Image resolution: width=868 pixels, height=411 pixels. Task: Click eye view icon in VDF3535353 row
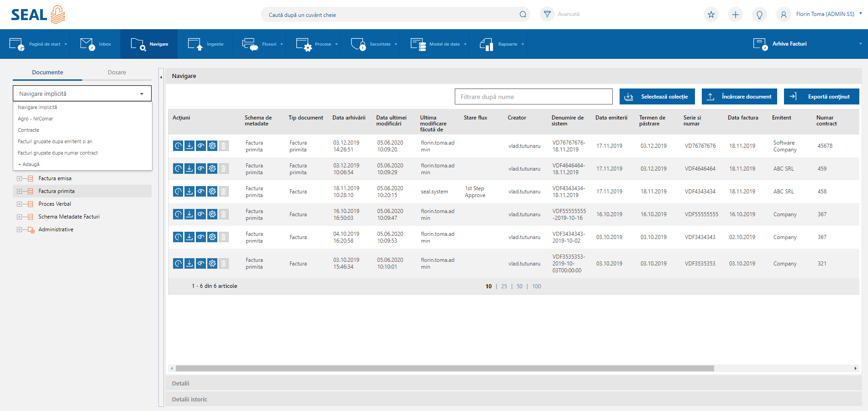pyautogui.click(x=201, y=264)
